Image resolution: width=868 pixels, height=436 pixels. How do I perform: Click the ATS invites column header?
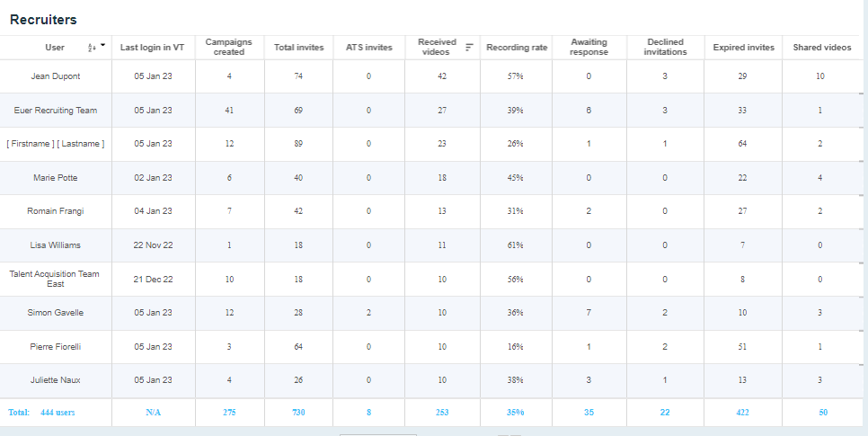point(368,48)
